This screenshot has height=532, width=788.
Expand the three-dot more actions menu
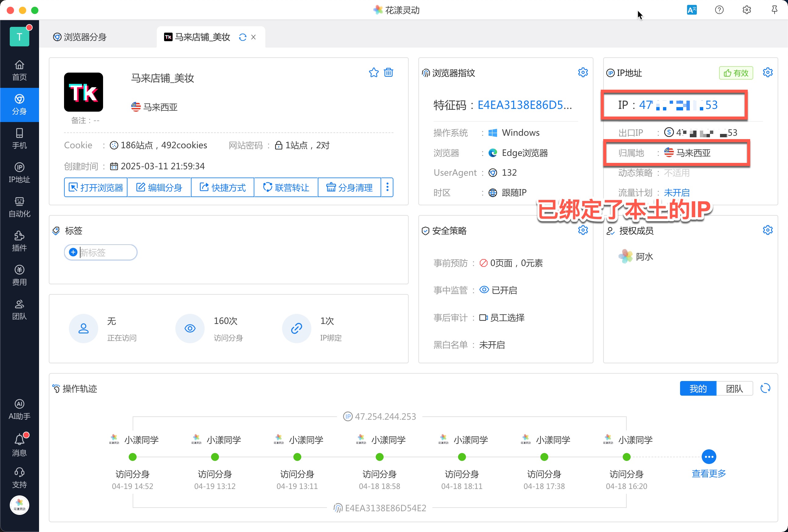(387, 187)
